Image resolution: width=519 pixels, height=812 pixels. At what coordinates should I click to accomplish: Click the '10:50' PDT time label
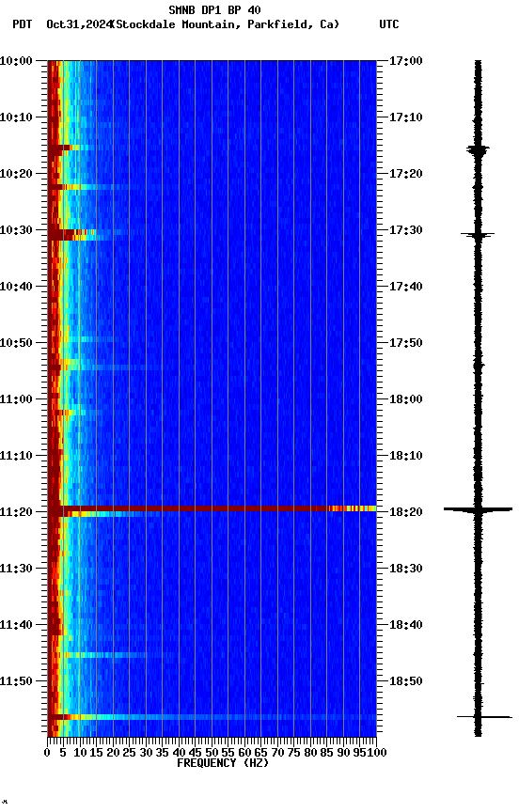(16, 343)
